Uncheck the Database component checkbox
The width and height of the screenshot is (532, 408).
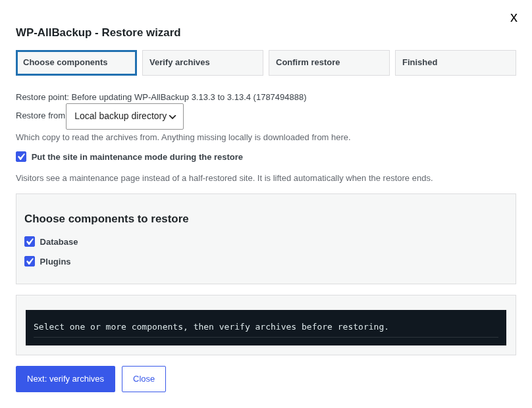pyautogui.click(x=30, y=242)
